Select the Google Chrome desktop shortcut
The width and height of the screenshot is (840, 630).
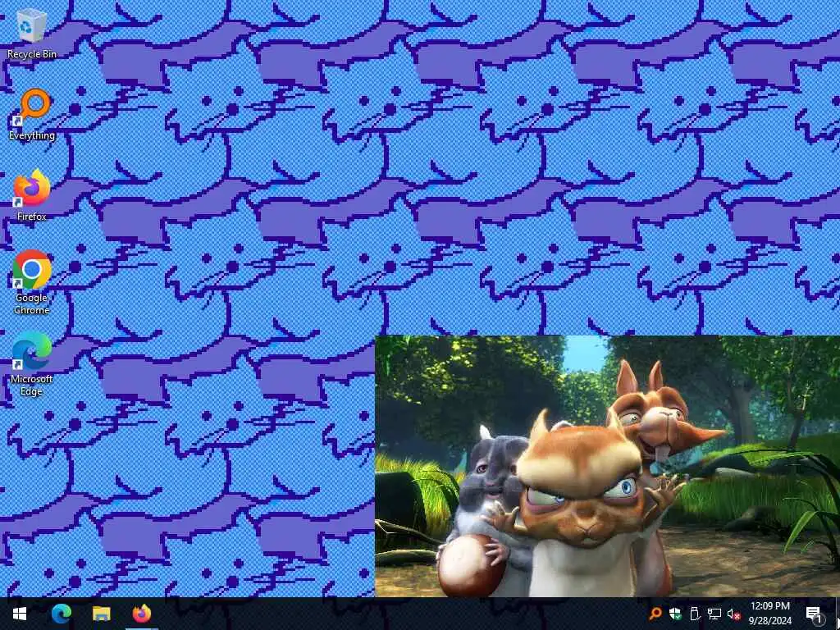tap(32, 282)
